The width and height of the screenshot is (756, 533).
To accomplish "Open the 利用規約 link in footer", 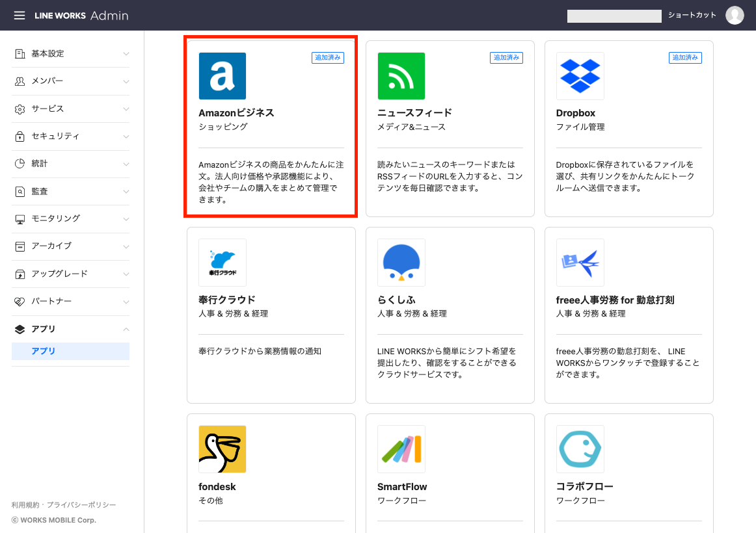I will pyautogui.click(x=25, y=505).
